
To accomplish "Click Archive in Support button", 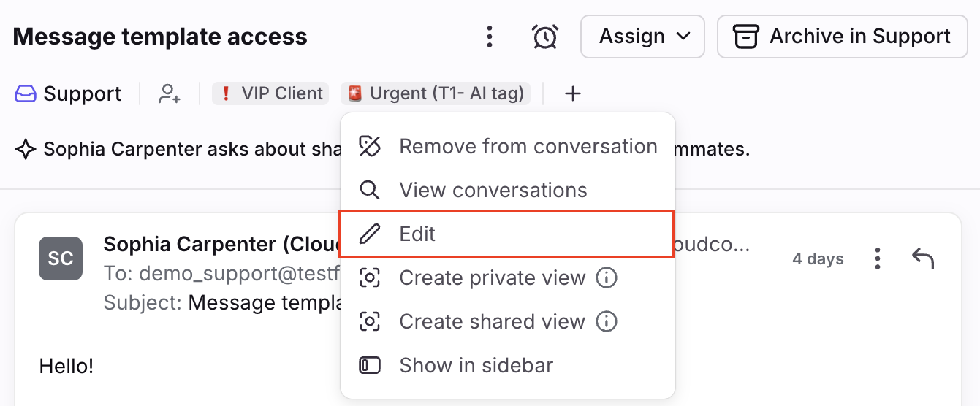I will (842, 37).
